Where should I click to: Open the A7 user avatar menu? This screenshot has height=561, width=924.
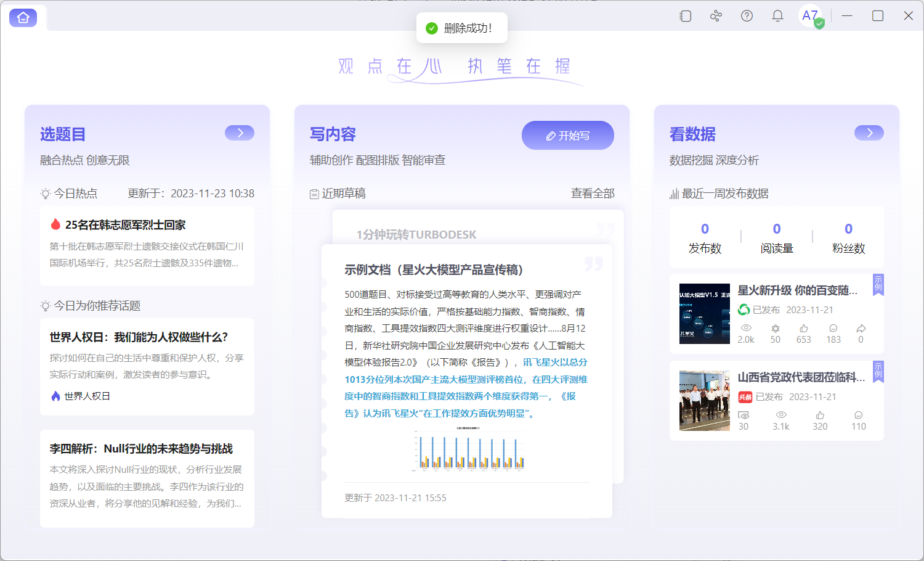810,15
